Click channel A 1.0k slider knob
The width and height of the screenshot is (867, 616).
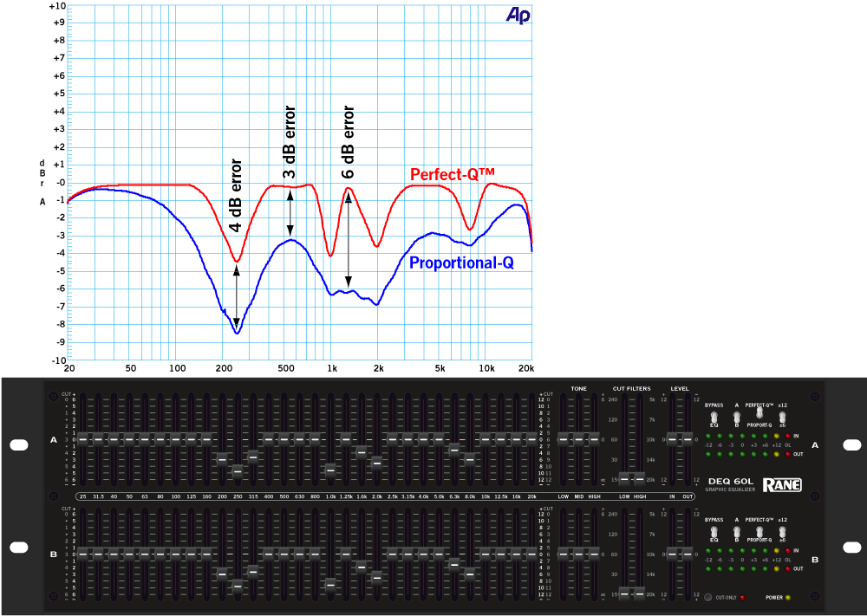pyautogui.click(x=330, y=470)
